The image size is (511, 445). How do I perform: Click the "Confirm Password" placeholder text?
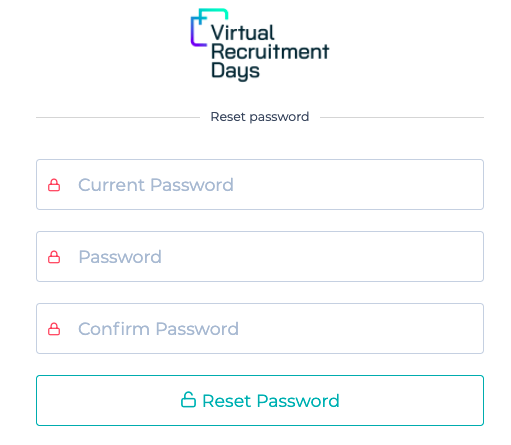(x=158, y=329)
